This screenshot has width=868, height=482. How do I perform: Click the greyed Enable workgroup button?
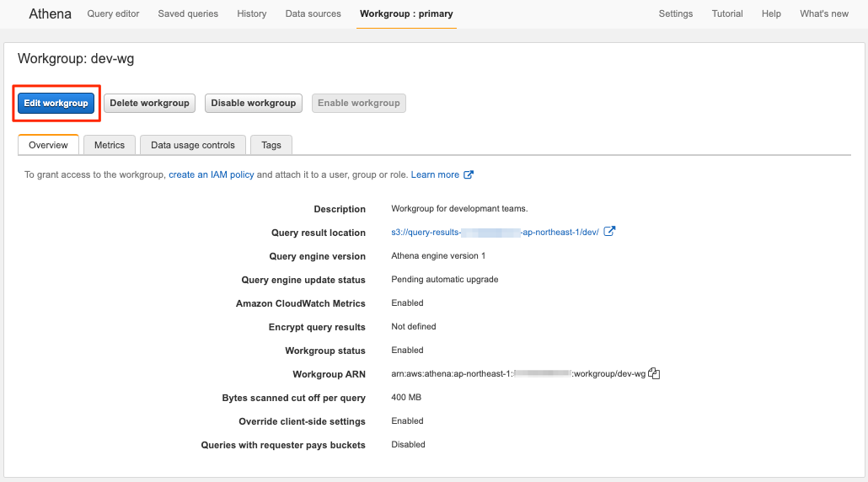point(359,103)
